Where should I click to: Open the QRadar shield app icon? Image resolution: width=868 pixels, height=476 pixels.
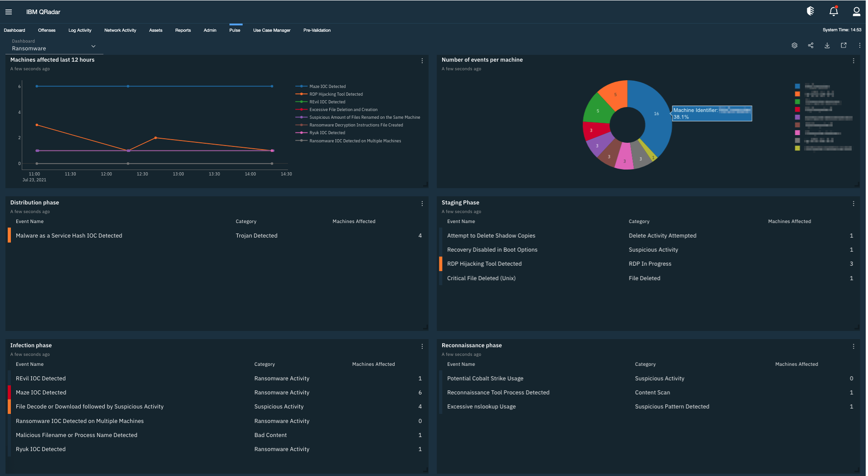(x=810, y=11)
